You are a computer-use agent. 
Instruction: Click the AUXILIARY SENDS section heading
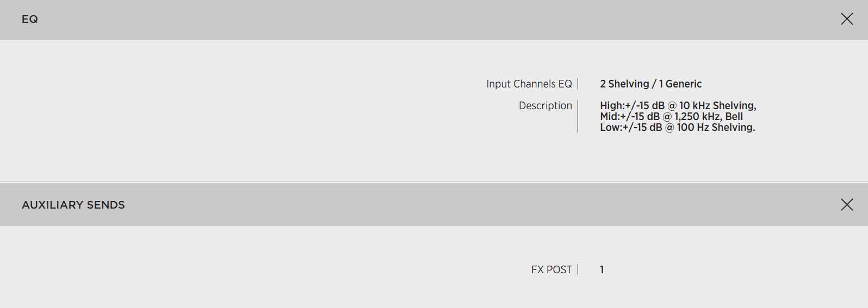73,205
